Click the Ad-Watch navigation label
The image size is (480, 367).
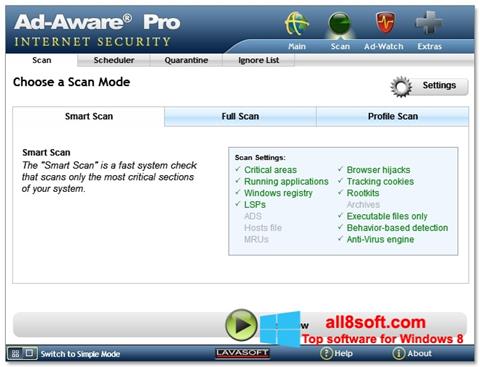point(384,46)
